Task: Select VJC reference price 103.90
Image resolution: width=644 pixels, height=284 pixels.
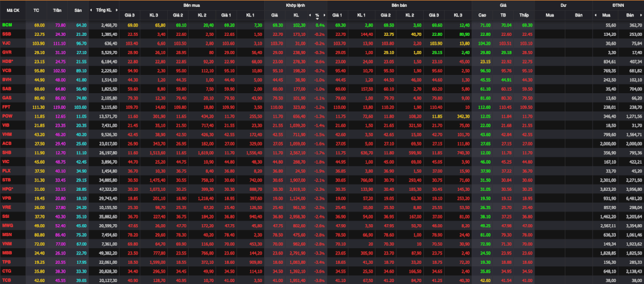Action: tap(38, 43)
